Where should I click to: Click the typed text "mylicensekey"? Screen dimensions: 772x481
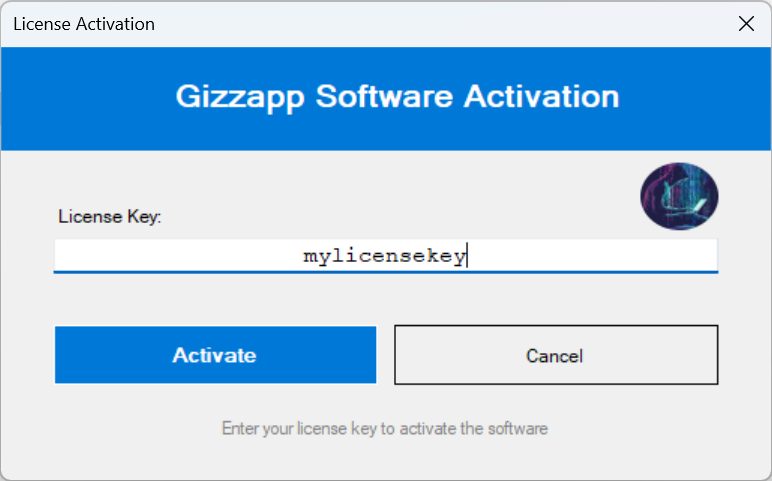pyautogui.click(x=385, y=256)
